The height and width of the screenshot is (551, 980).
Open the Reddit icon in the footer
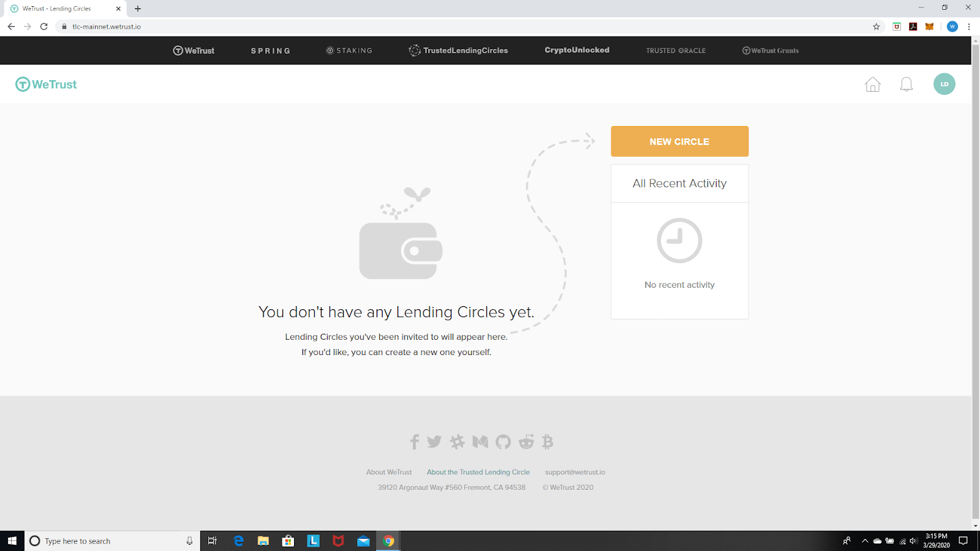(526, 441)
